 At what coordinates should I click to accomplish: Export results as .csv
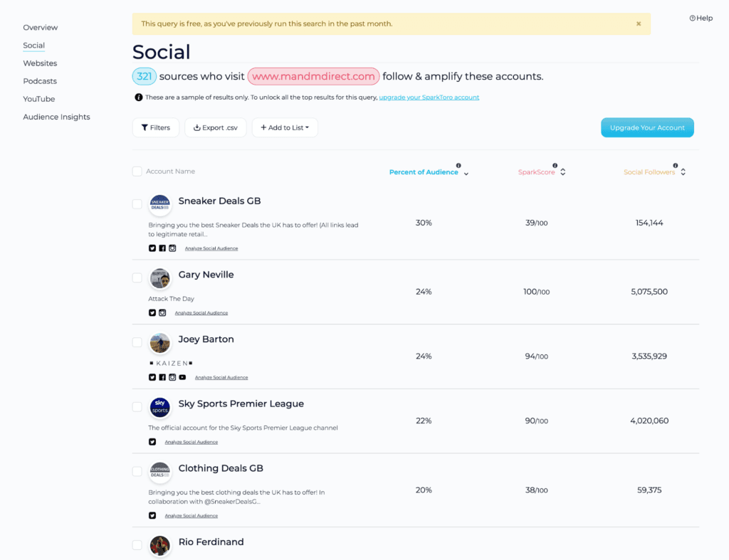coord(216,128)
